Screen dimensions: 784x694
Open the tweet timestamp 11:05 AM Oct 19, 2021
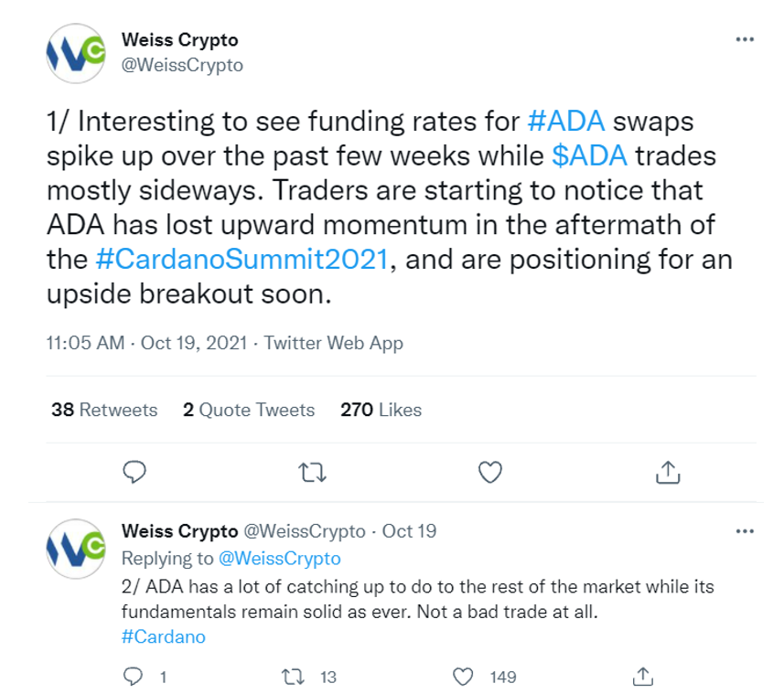point(146,343)
